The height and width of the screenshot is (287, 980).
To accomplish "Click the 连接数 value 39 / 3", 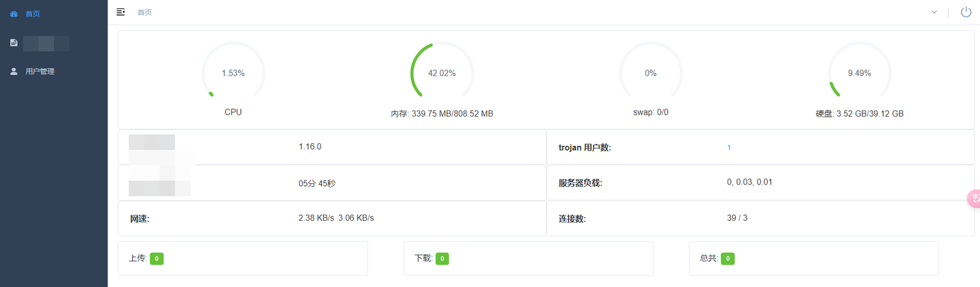I will (737, 217).
